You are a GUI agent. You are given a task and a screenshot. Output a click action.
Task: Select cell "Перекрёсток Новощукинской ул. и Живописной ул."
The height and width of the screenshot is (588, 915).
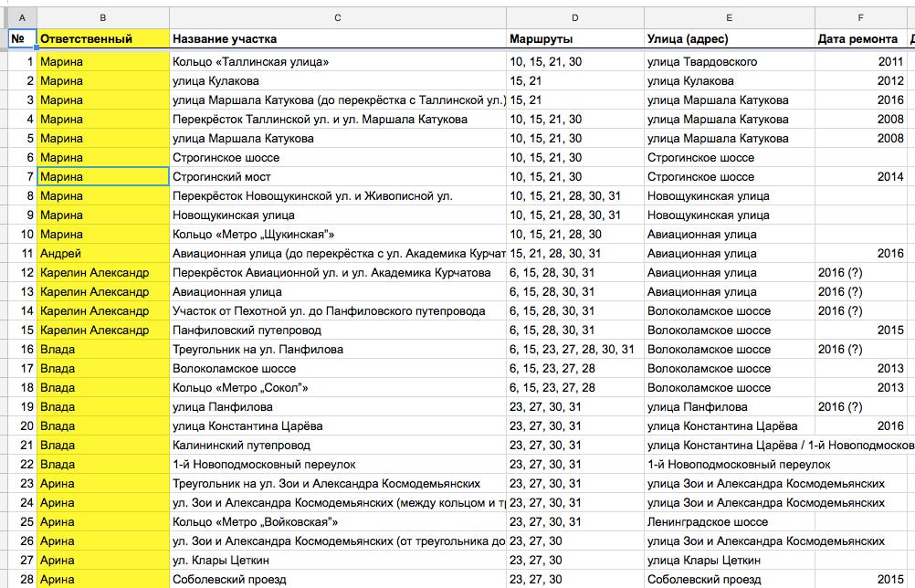pyautogui.click(x=337, y=196)
